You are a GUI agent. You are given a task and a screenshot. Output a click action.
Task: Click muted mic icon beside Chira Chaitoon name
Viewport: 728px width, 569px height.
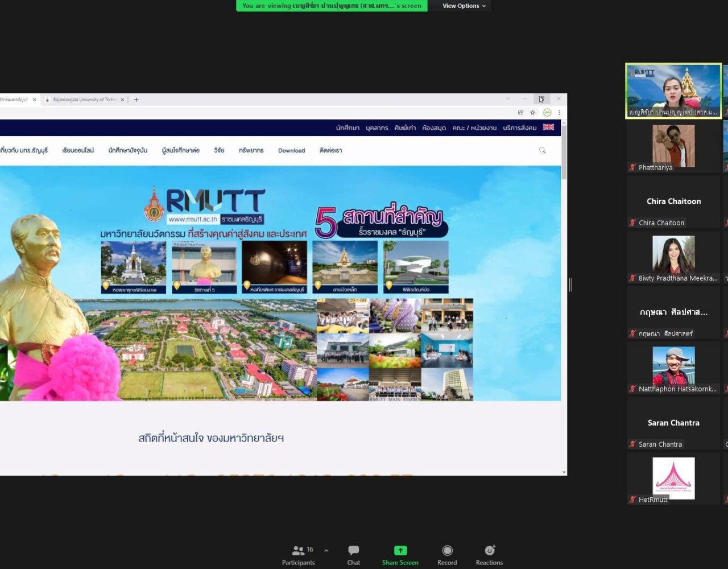632,222
